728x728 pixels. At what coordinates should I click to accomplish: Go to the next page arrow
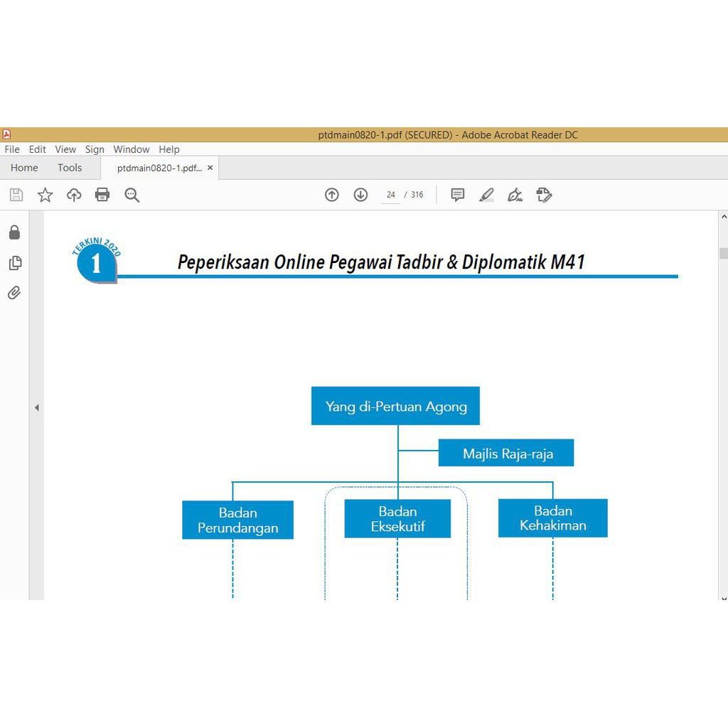pyautogui.click(x=360, y=195)
